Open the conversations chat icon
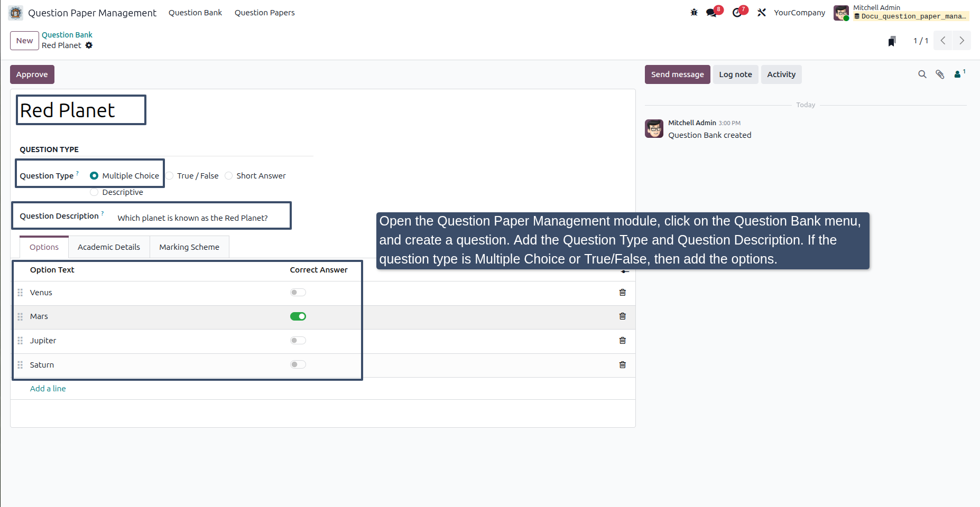This screenshot has width=980, height=507. tap(711, 13)
